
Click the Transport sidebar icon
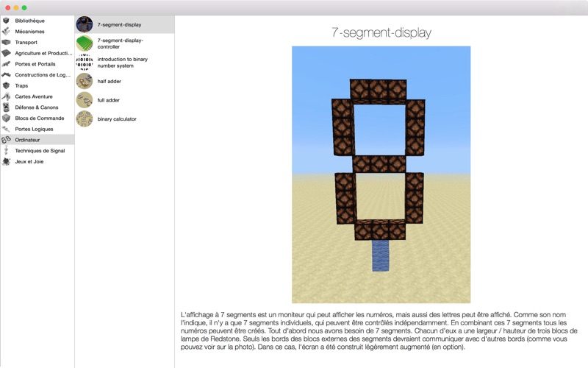coord(6,43)
